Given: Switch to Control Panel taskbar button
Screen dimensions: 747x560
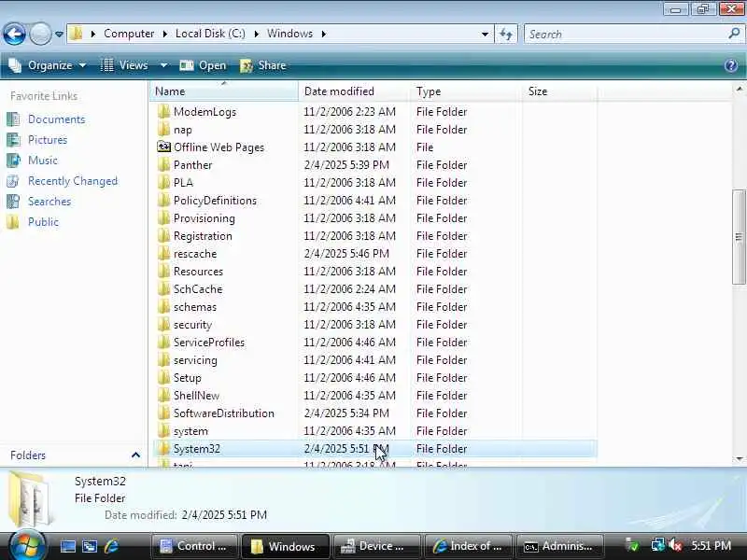Looking at the screenshot, I should tap(195, 546).
